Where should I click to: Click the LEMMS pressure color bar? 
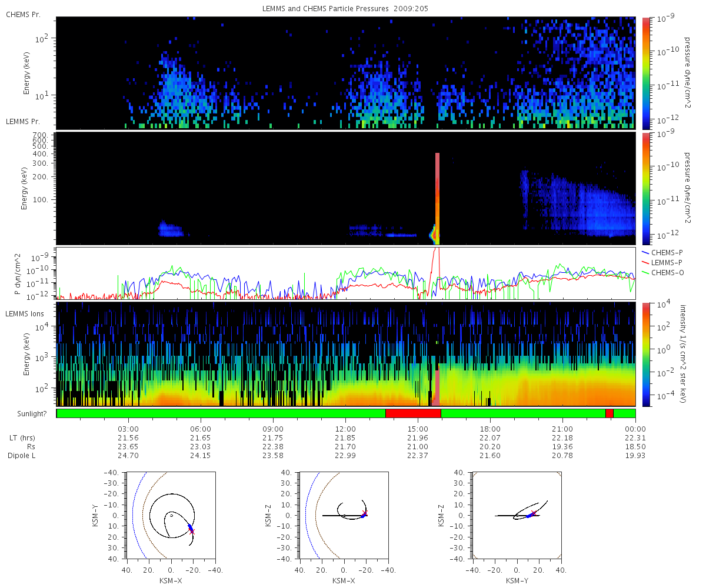pyautogui.click(x=646, y=188)
